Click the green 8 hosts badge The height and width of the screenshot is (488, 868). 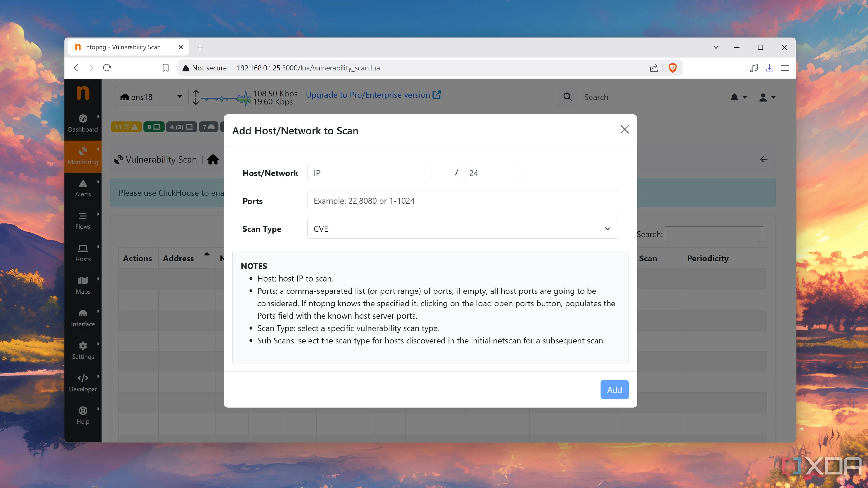(x=154, y=127)
